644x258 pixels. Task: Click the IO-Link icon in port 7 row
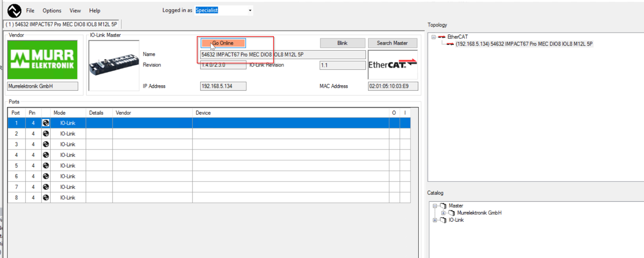[x=46, y=187]
